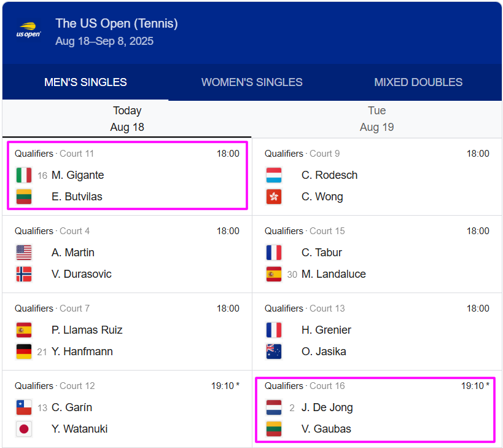Click the Italian flag beside M. Gigante

[24, 175]
